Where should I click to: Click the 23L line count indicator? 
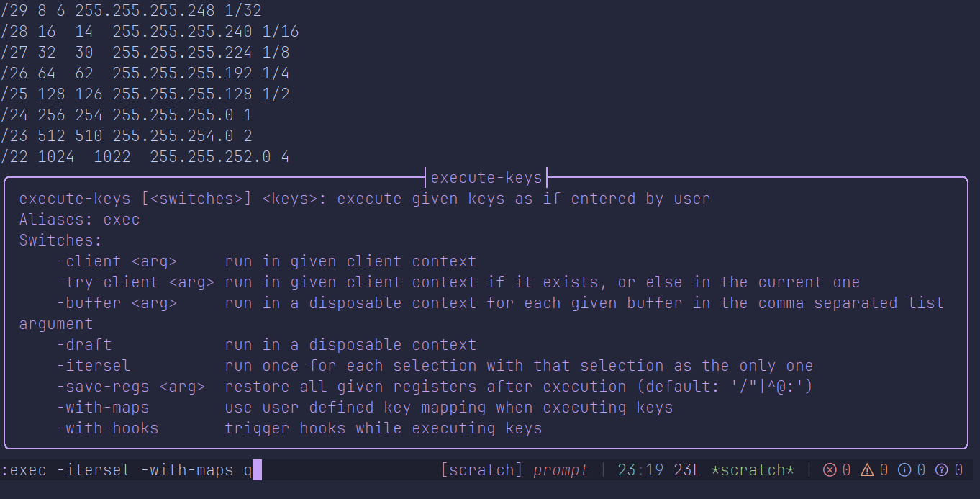(687, 470)
